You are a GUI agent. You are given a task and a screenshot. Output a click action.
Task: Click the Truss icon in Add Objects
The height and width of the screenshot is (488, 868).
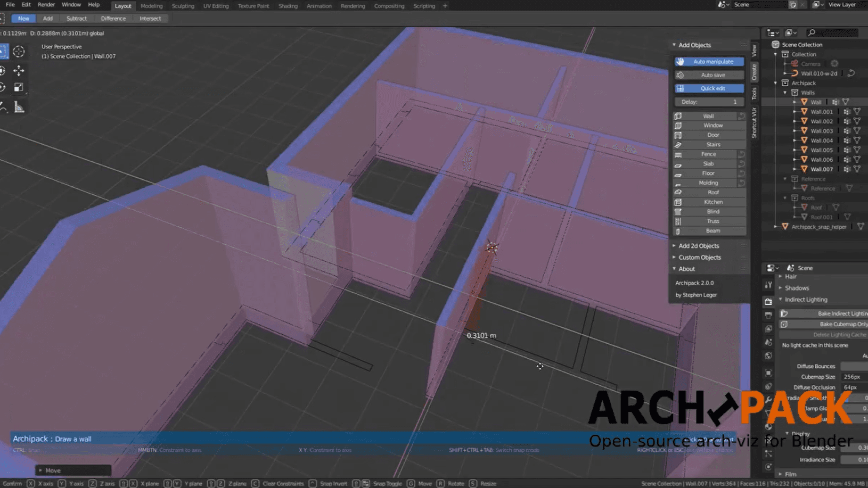pyautogui.click(x=678, y=221)
